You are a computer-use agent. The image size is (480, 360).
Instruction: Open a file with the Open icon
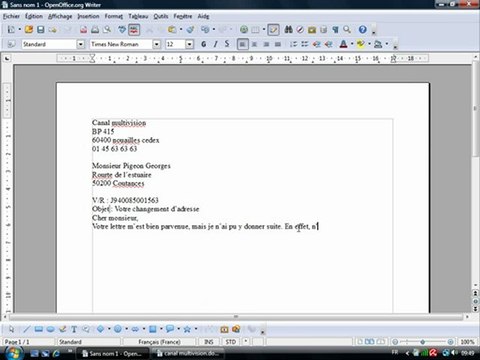29,30
